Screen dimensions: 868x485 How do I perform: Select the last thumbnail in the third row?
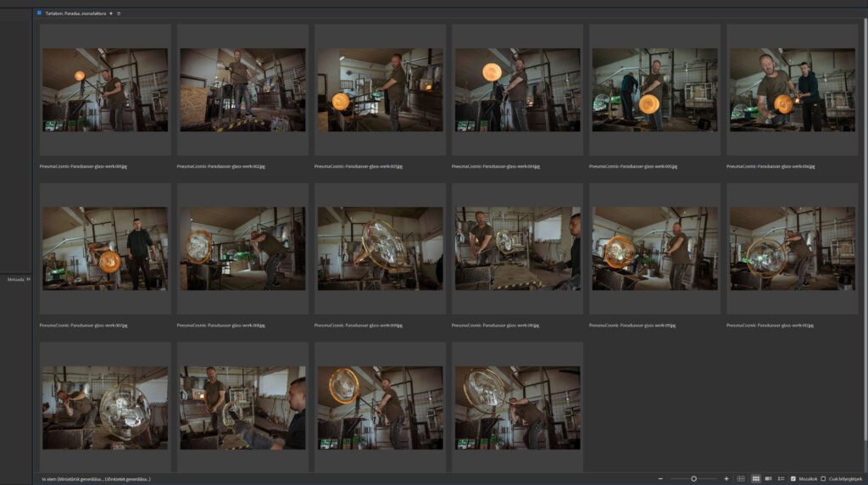coord(517,408)
